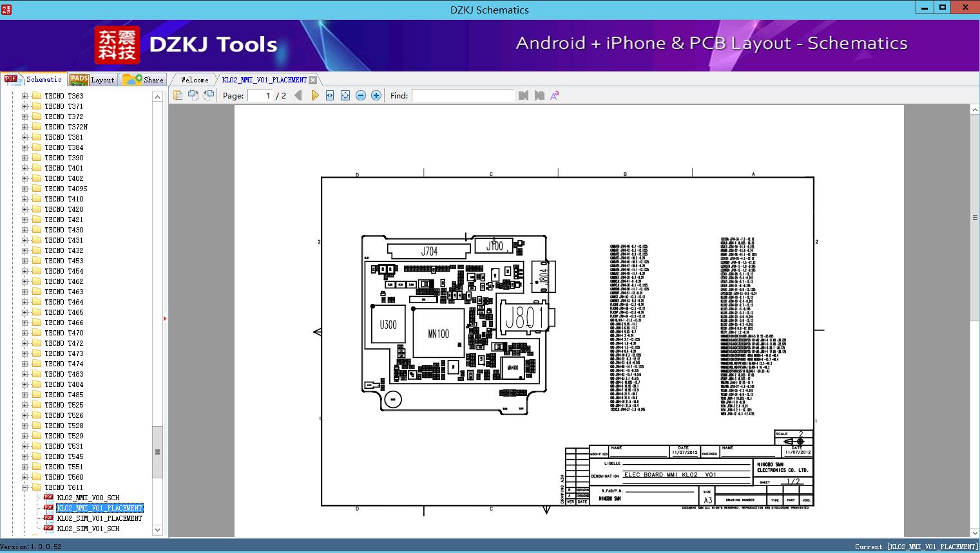This screenshot has width=980, height=553.
Task: Go to the next page arrow
Action: pyautogui.click(x=314, y=95)
